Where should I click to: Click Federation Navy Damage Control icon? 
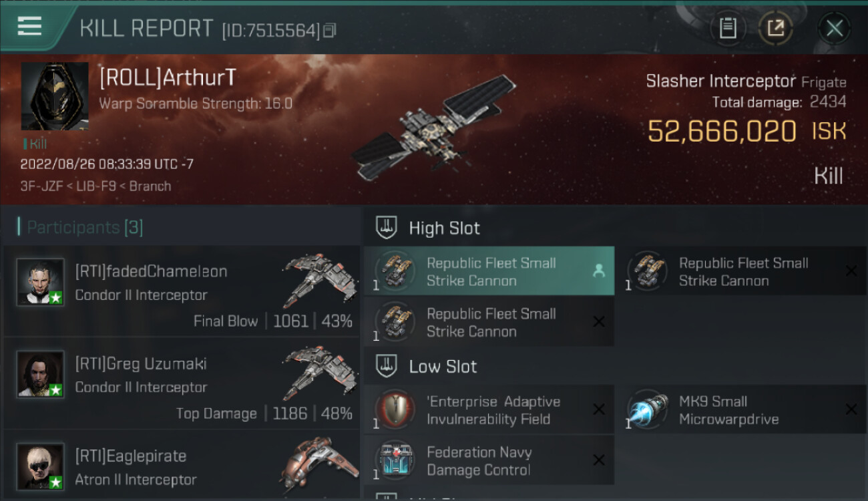click(x=396, y=460)
